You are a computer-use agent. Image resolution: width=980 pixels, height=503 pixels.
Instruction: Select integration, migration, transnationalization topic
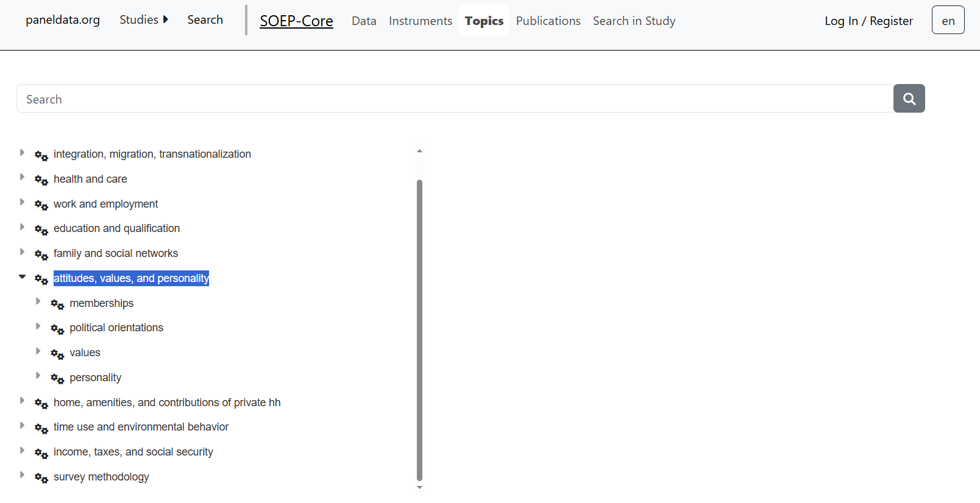[152, 154]
